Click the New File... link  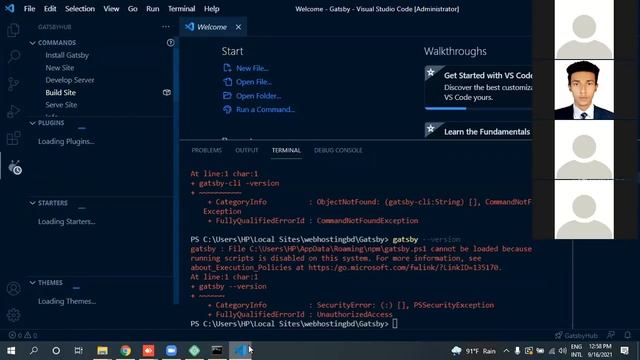(252, 68)
